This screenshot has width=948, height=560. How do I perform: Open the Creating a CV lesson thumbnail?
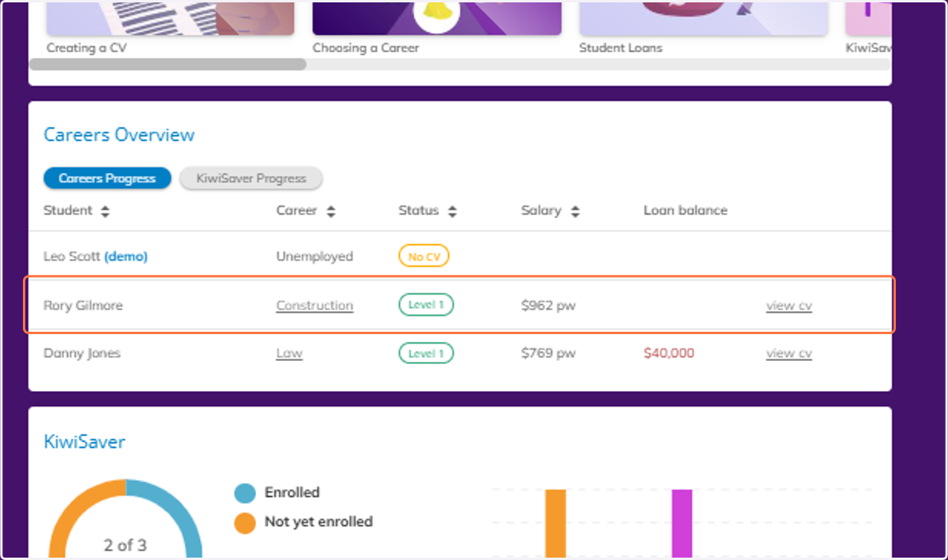[x=170, y=17]
